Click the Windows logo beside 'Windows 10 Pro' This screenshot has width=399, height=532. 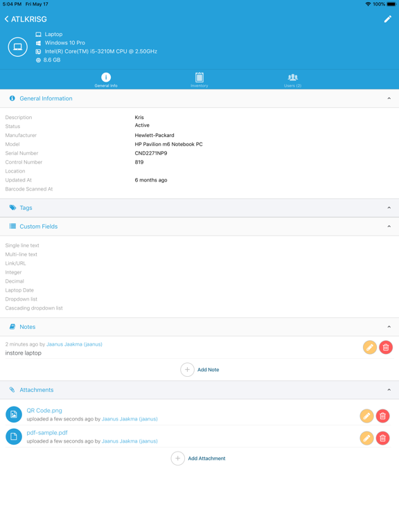[x=38, y=43]
